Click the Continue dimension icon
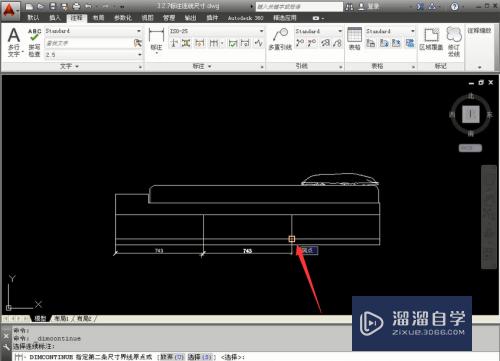The height and width of the screenshot is (361, 500). [214, 43]
